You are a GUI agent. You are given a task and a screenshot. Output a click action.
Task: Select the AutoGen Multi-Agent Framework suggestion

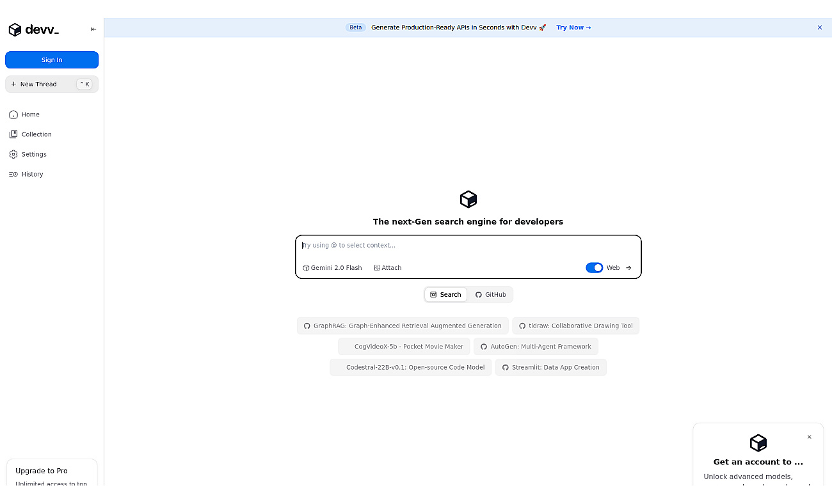coord(536,347)
